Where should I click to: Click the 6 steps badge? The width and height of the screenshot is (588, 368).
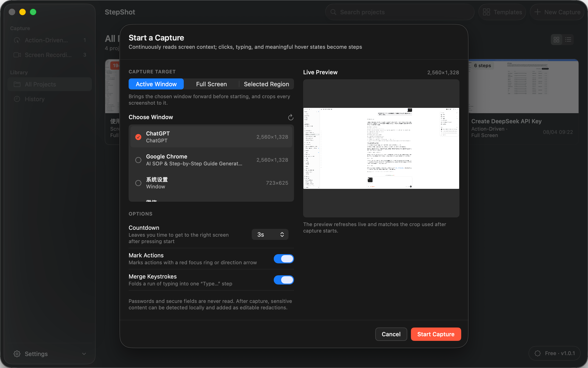482,66
